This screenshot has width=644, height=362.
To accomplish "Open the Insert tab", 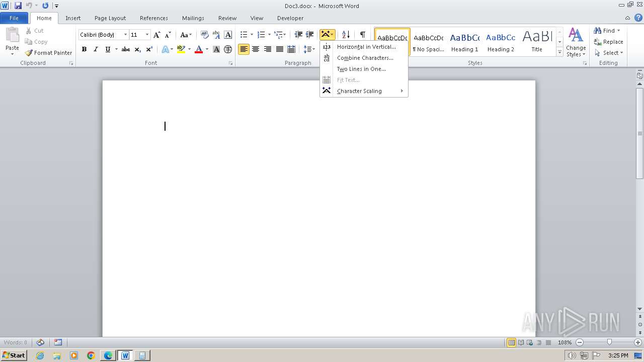I will point(73,18).
